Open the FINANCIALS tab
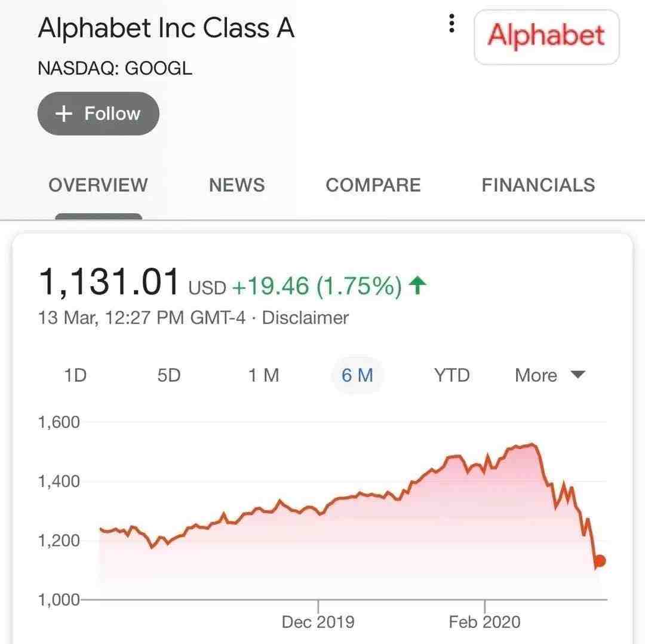 pos(538,185)
